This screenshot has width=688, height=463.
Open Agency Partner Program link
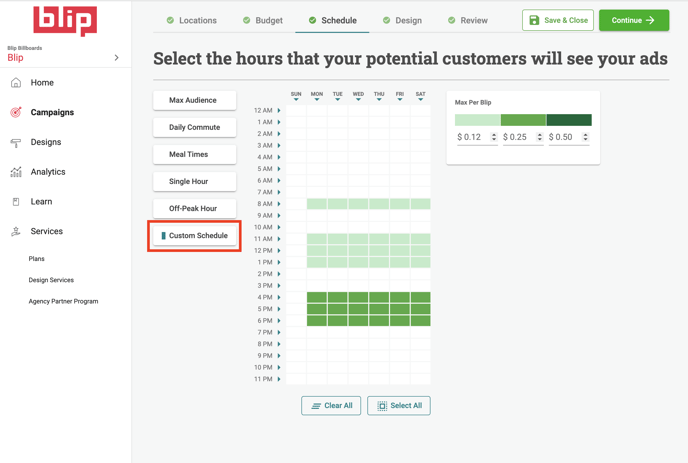[63, 301]
